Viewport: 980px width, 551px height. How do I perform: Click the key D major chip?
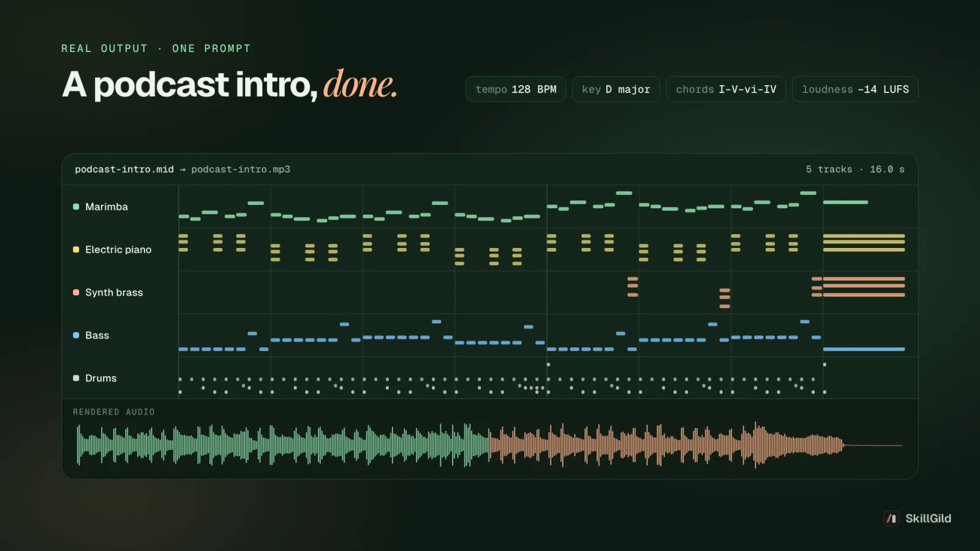tap(616, 89)
